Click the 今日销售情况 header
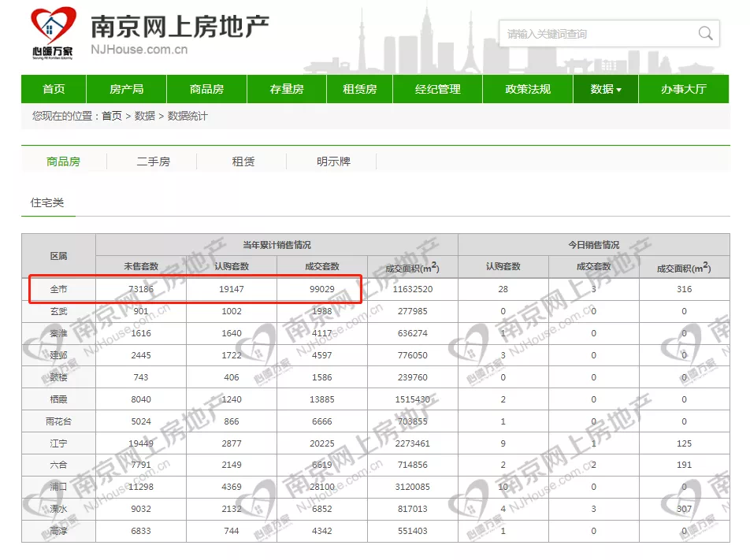The image size is (750, 560). [x=593, y=245]
